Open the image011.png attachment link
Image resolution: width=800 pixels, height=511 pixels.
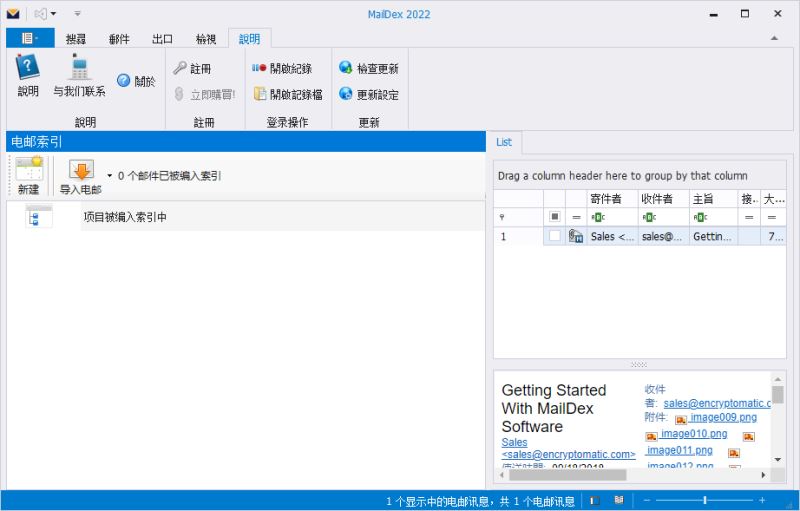[680, 450]
